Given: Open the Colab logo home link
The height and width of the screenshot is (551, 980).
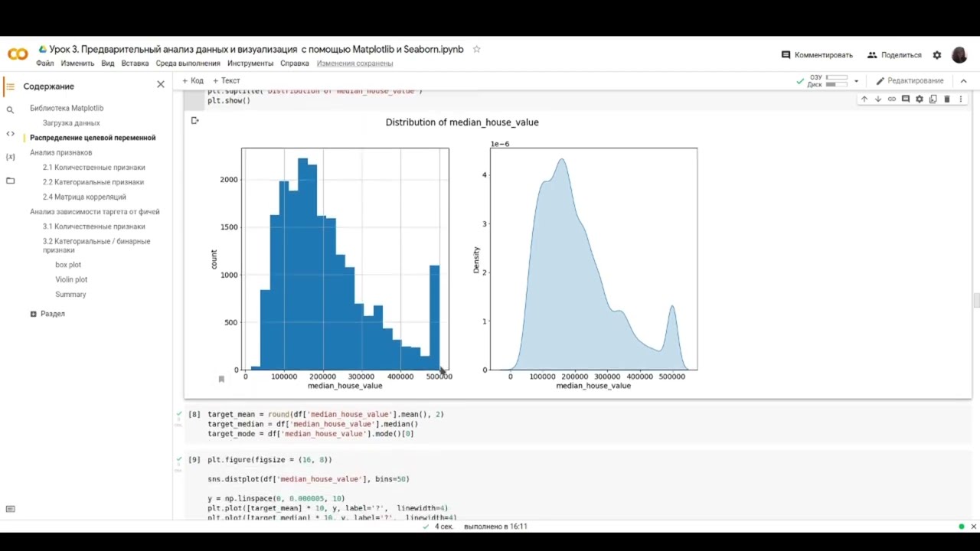Looking at the screenshot, I should point(18,54).
